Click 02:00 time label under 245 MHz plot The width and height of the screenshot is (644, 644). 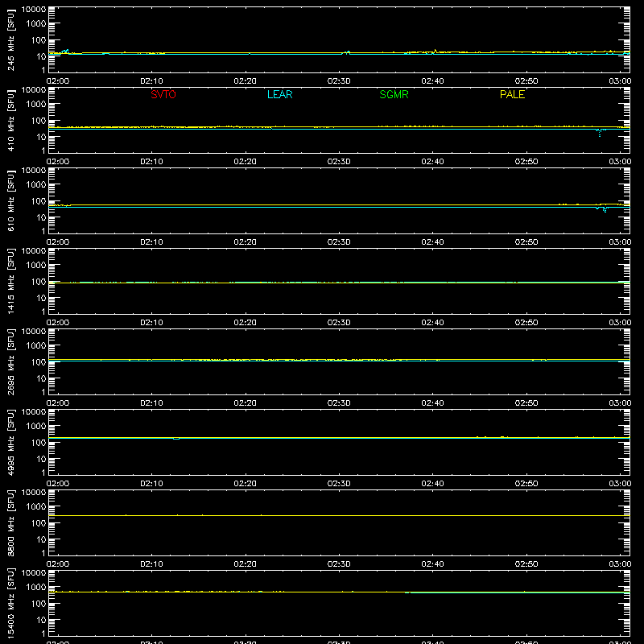[x=58, y=81]
